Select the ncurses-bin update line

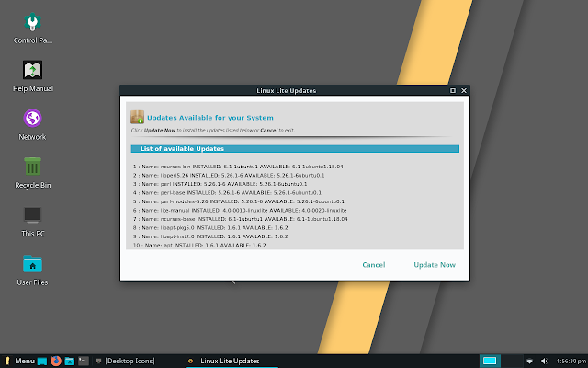(238, 167)
